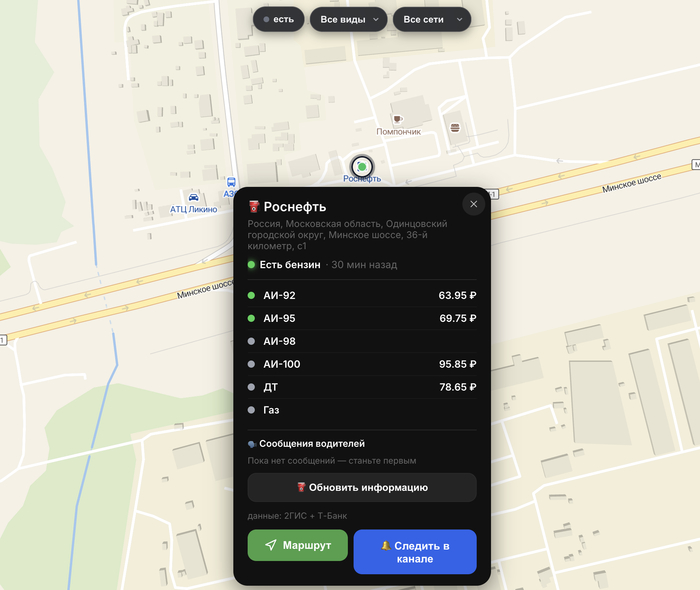Image resolution: width=700 pixels, height=590 pixels.
Task: Click the Роснефть logo in card header
Action: tap(254, 207)
